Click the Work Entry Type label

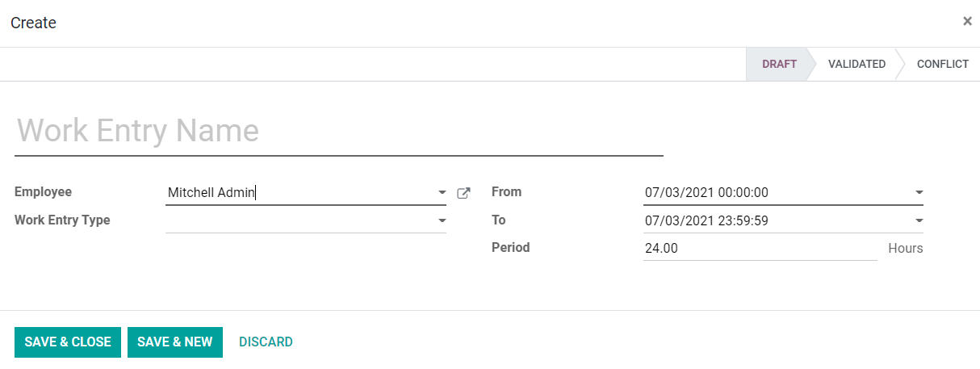[x=62, y=220]
